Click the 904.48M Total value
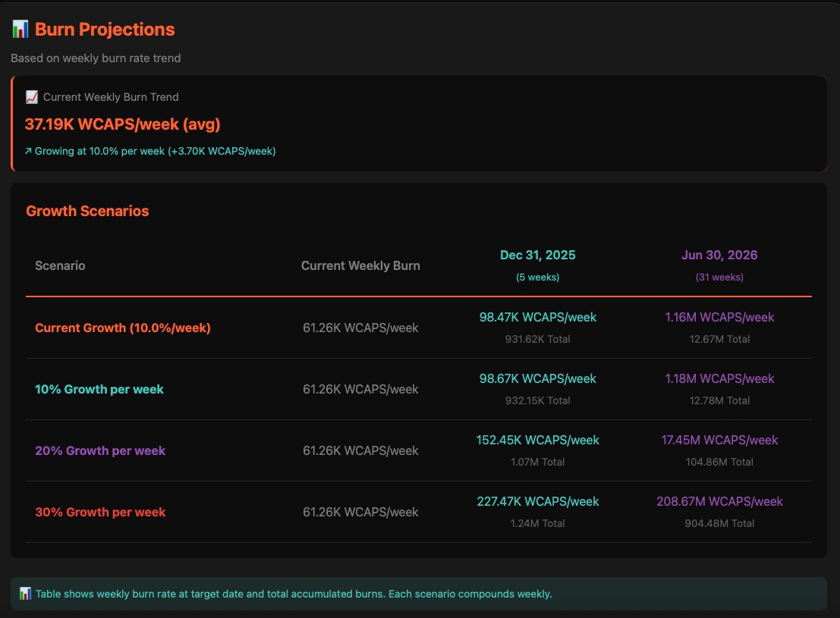The height and width of the screenshot is (618, 840). click(719, 523)
